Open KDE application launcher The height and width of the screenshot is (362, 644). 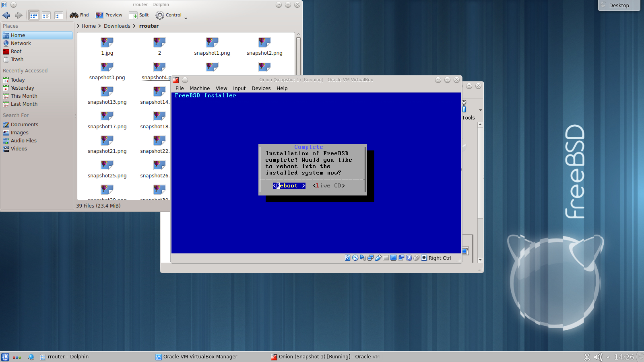coord(5,357)
